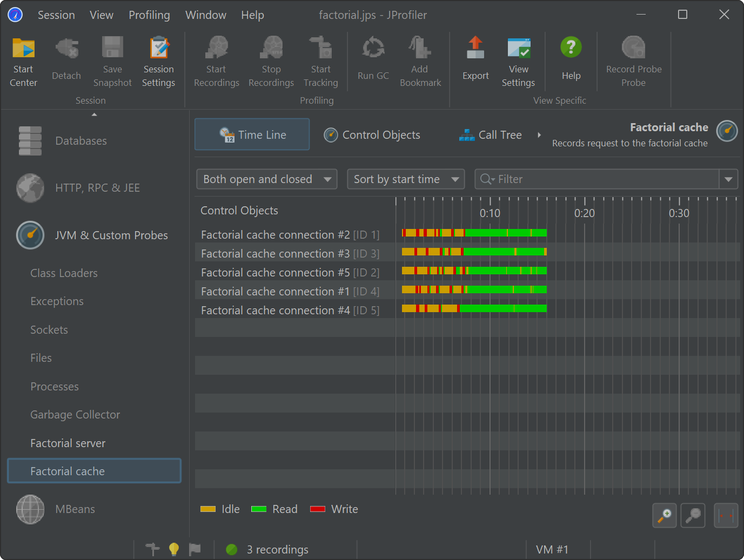The height and width of the screenshot is (560, 744).
Task: Click the Idle yellow legend swatch
Action: point(208,509)
